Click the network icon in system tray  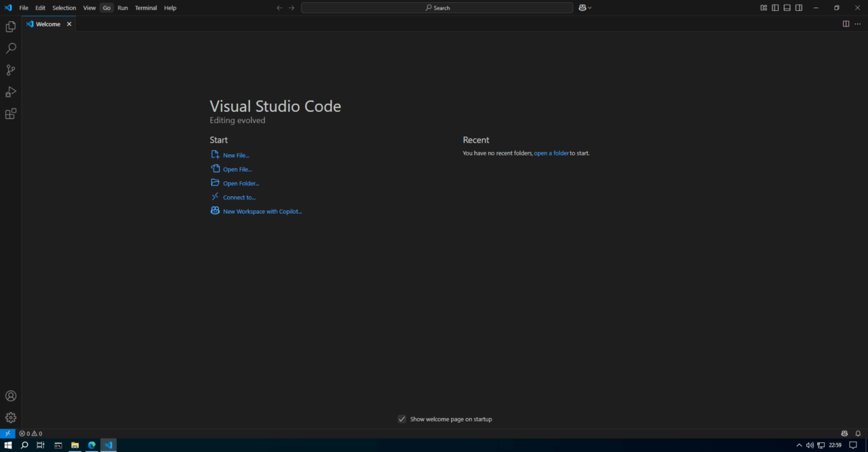point(821,445)
